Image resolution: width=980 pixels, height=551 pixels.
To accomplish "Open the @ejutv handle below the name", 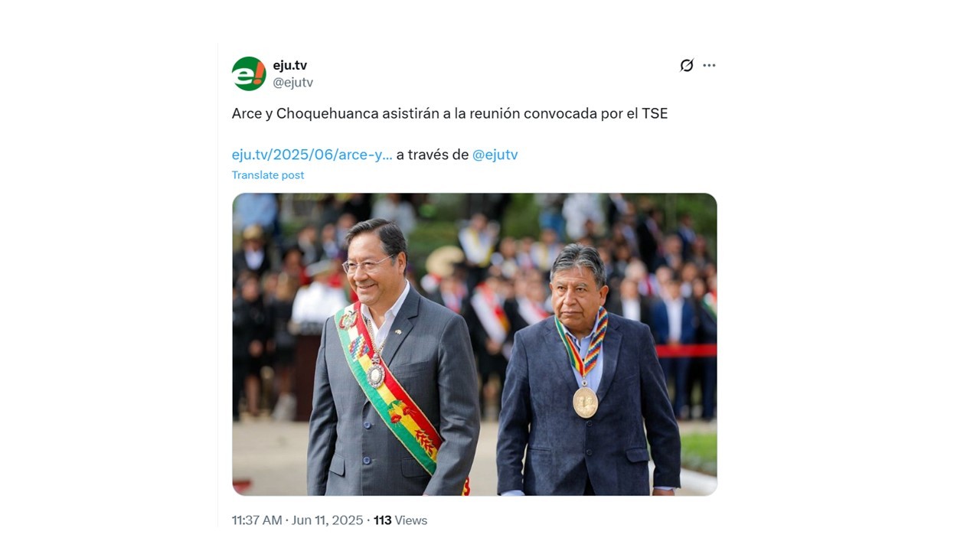I will (293, 83).
